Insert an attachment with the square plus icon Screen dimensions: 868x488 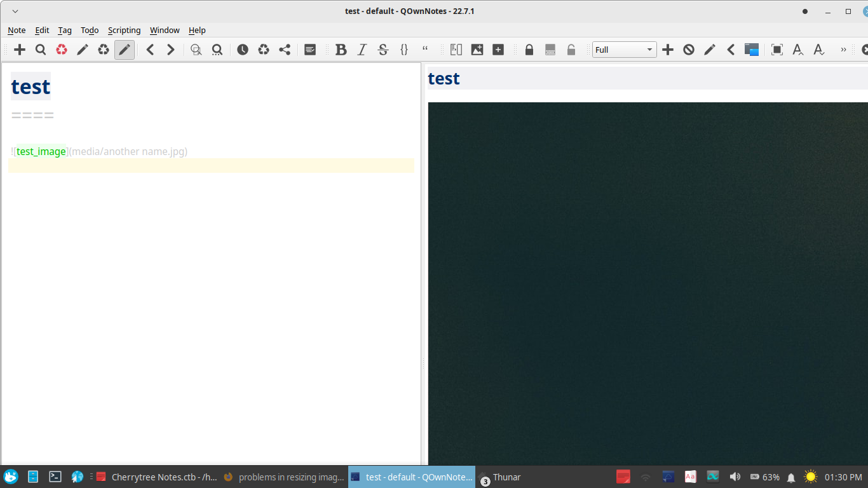point(498,50)
